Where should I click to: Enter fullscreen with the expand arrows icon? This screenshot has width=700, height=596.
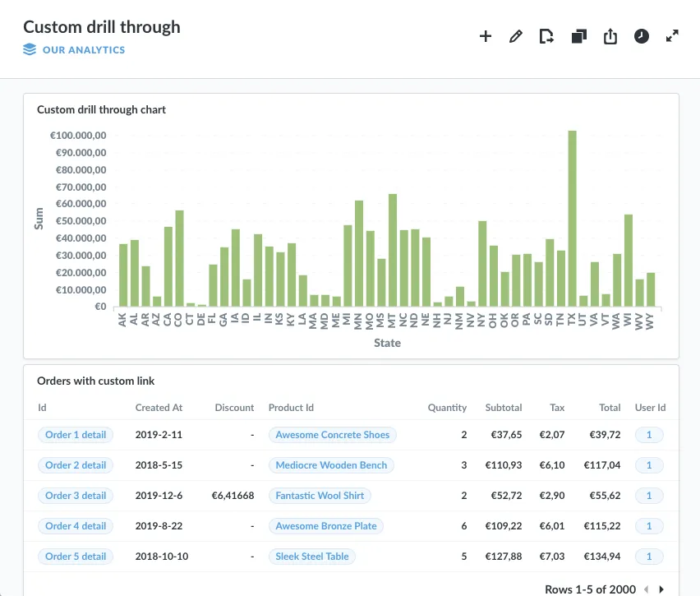point(672,35)
